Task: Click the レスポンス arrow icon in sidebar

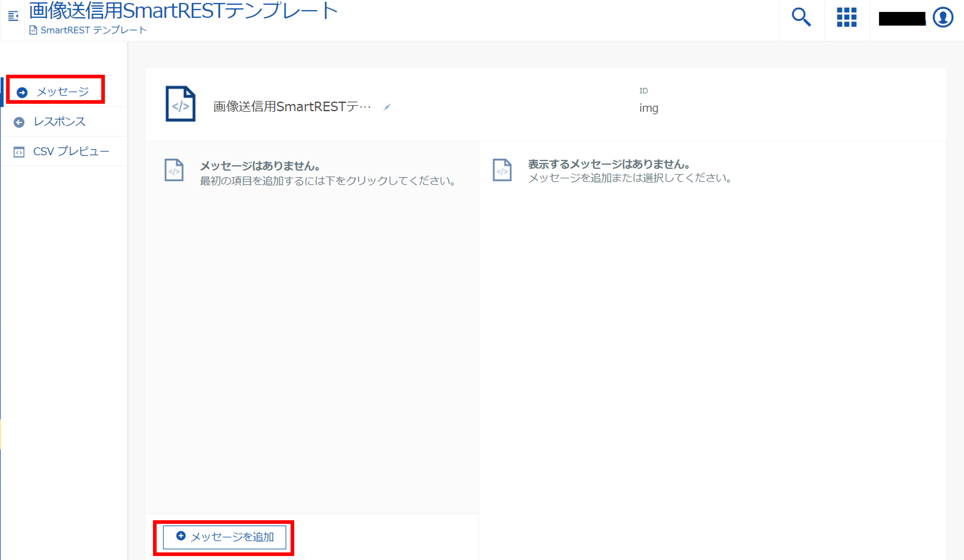Action: [20, 122]
